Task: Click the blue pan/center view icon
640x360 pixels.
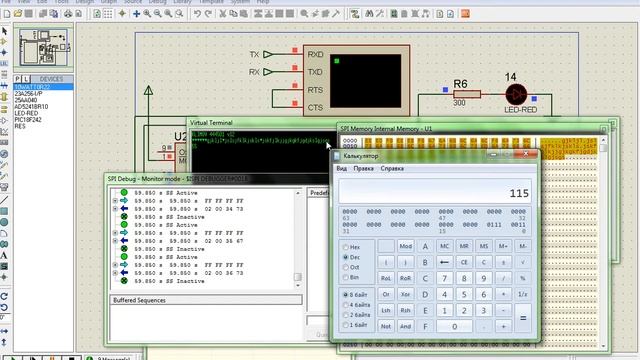Action: click(x=136, y=14)
